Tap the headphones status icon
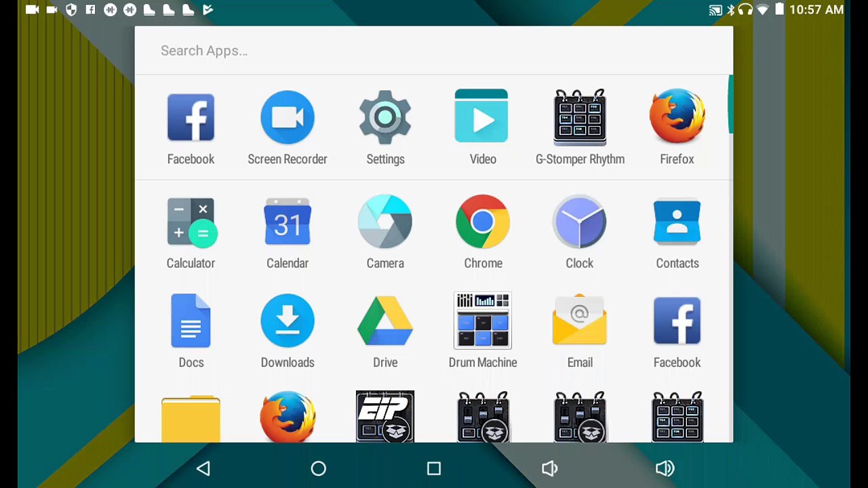Screen dimensions: 868x488 [746, 9]
